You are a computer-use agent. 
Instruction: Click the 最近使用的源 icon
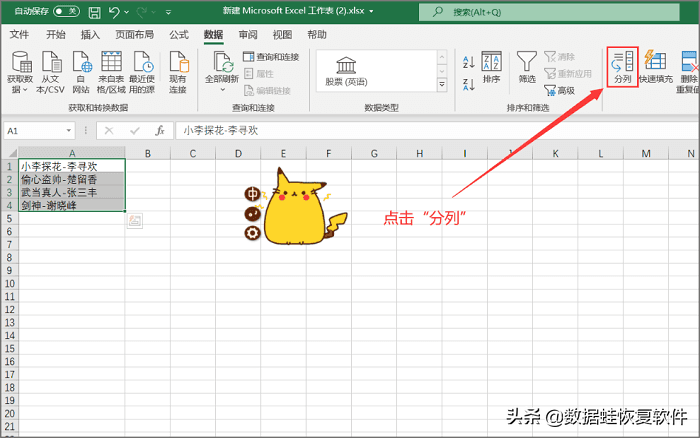pos(142,72)
